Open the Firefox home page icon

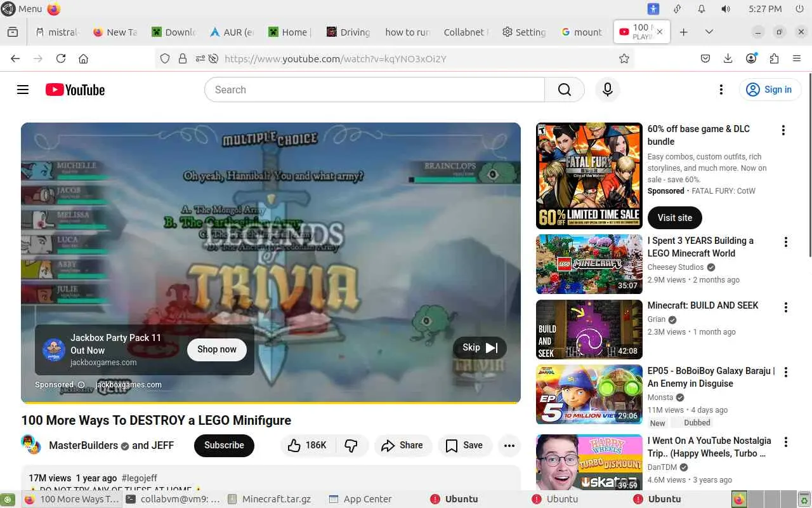(x=83, y=58)
